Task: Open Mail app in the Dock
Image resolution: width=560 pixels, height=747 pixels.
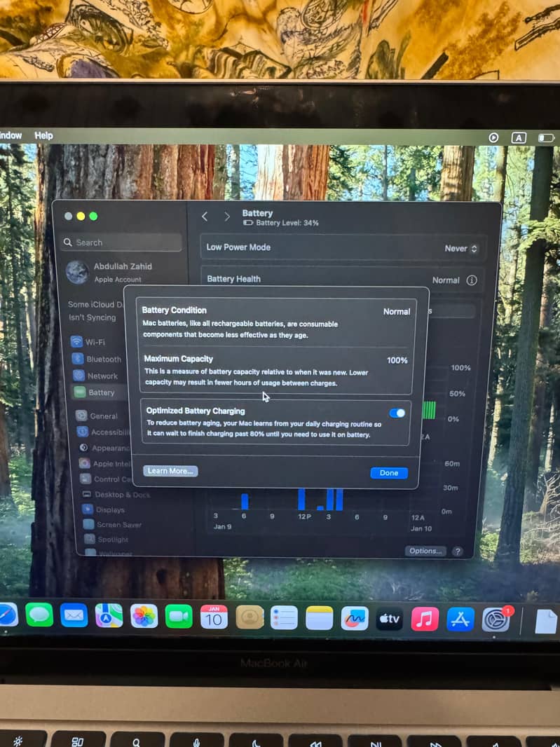Action: (x=74, y=615)
